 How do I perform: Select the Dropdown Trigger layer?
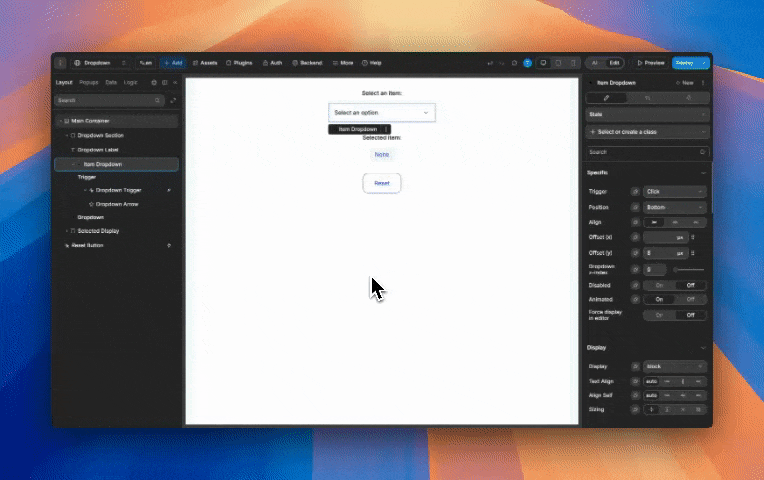pos(118,190)
